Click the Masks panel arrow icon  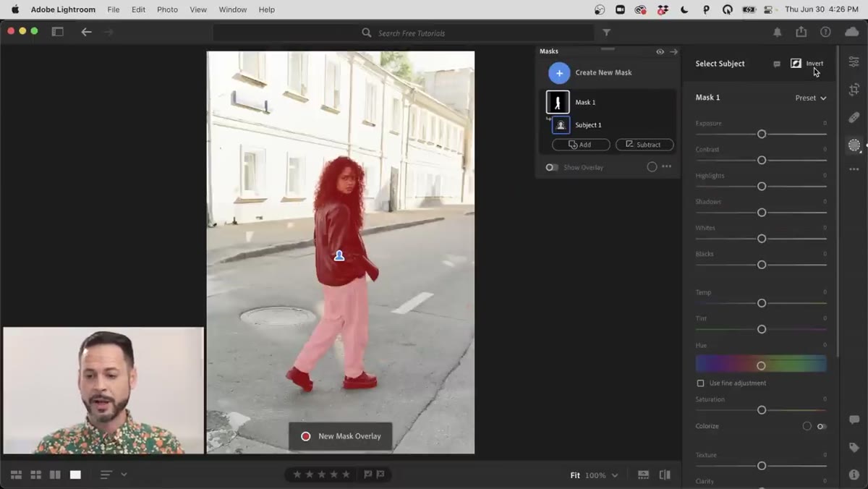pos(673,51)
